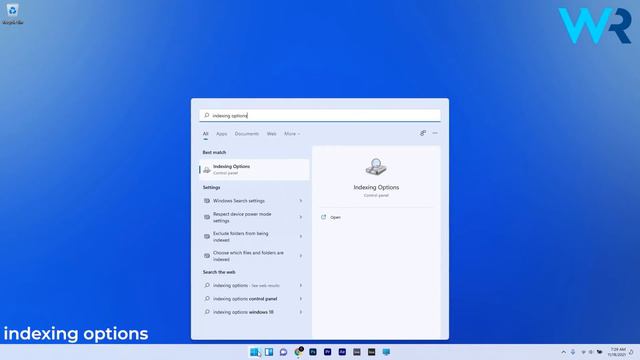Launch After Effects from the taskbar
640x360 pixels.
tap(342, 352)
